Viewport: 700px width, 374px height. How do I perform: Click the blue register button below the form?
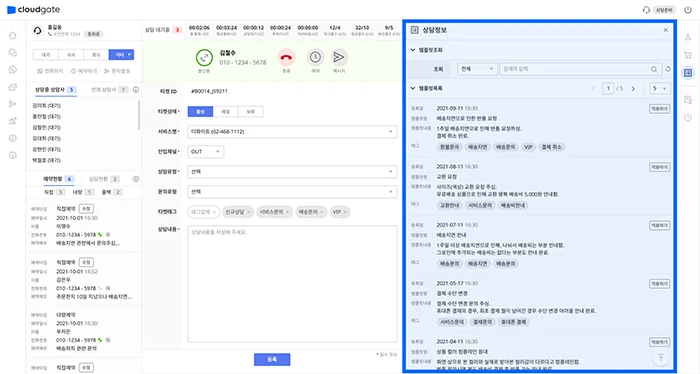[x=272, y=359]
